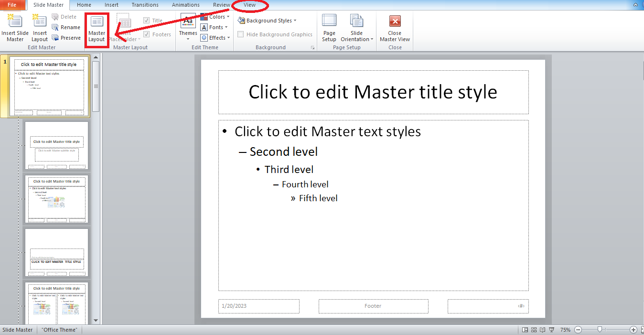Click the Master Layout icon

pyautogui.click(x=97, y=27)
